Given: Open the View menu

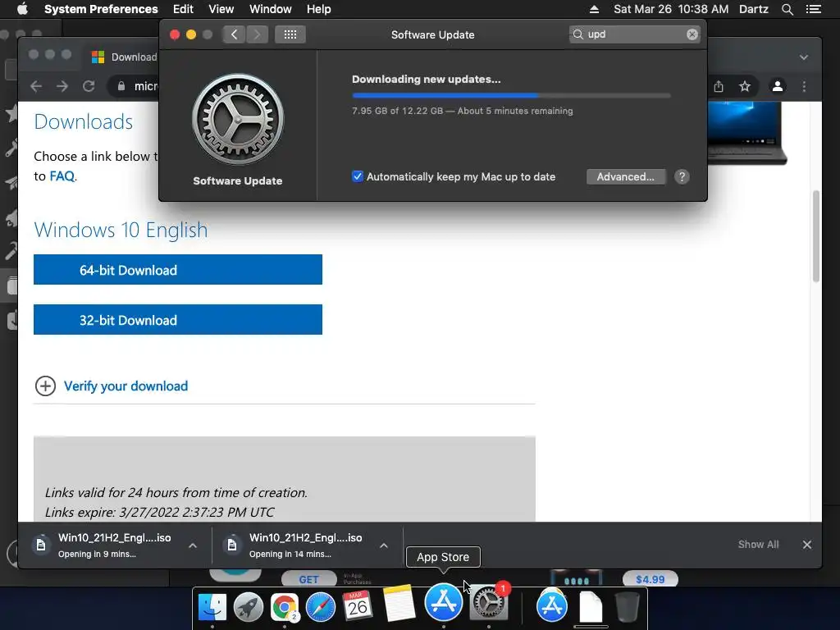Looking at the screenshot, I should click(221, 9).
